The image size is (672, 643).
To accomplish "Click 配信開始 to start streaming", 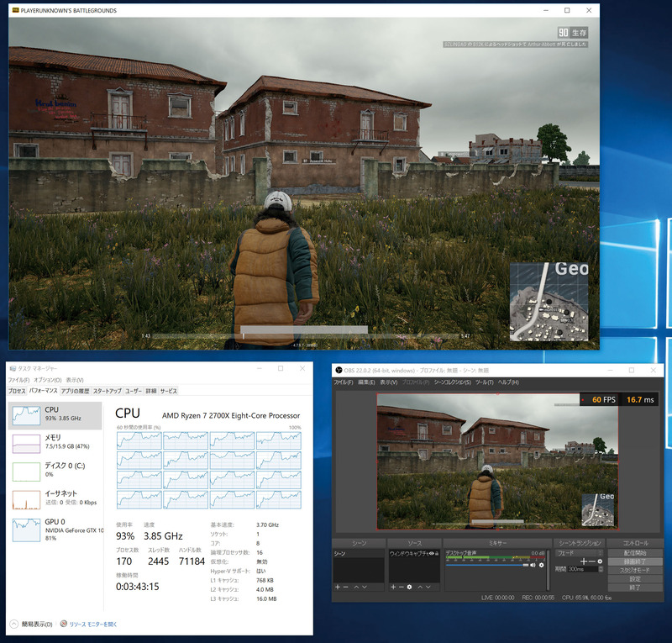I will 638,552.
